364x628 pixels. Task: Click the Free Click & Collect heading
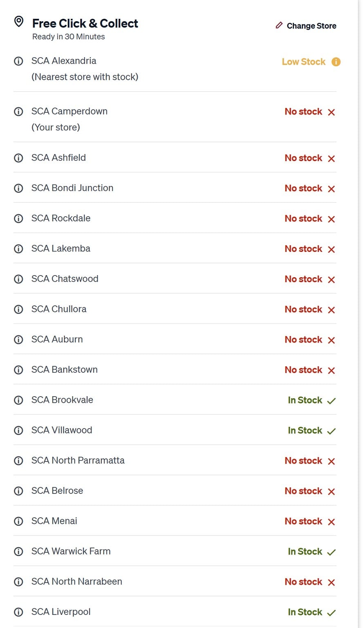(85, 24)
